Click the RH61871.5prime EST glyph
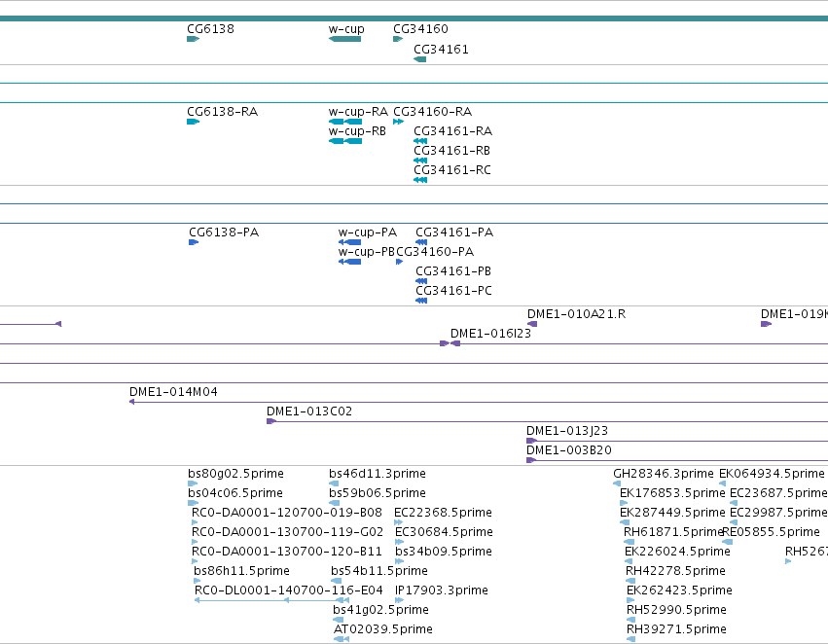This screenshot has height=644, width=828. 629,542
